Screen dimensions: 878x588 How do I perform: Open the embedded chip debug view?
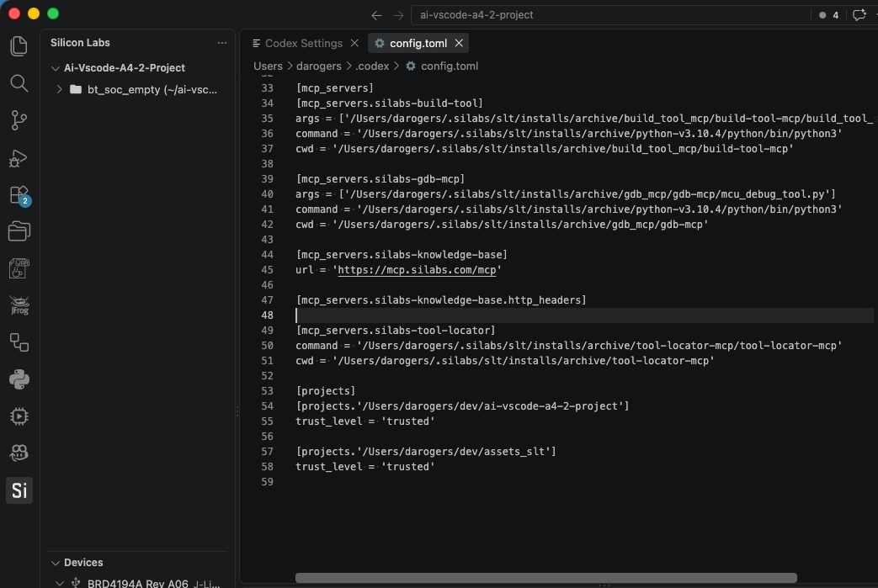click(19, 416)
